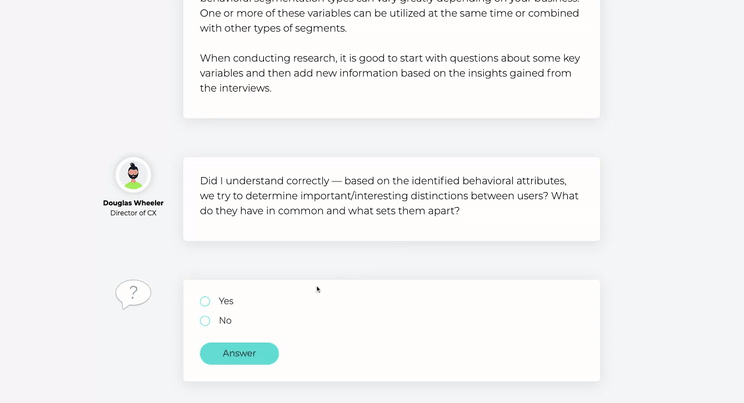Click the "Director of CX" subtitle
The height and width of the screenshot is (403, 744).
133,213
